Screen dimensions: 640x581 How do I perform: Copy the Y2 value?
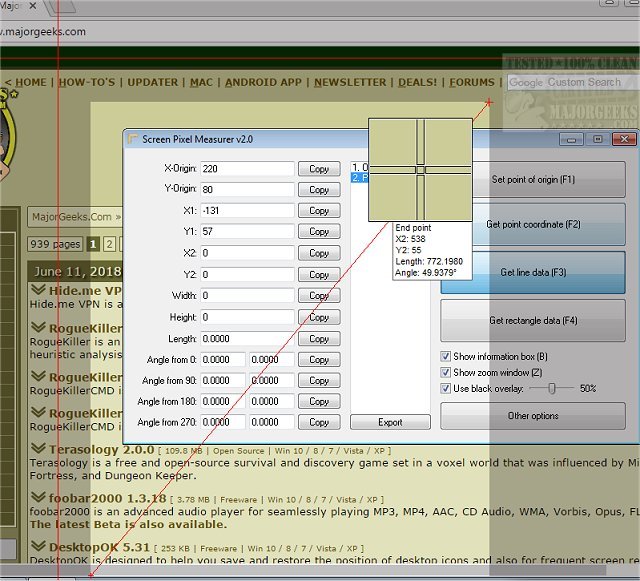click(319, 274)
